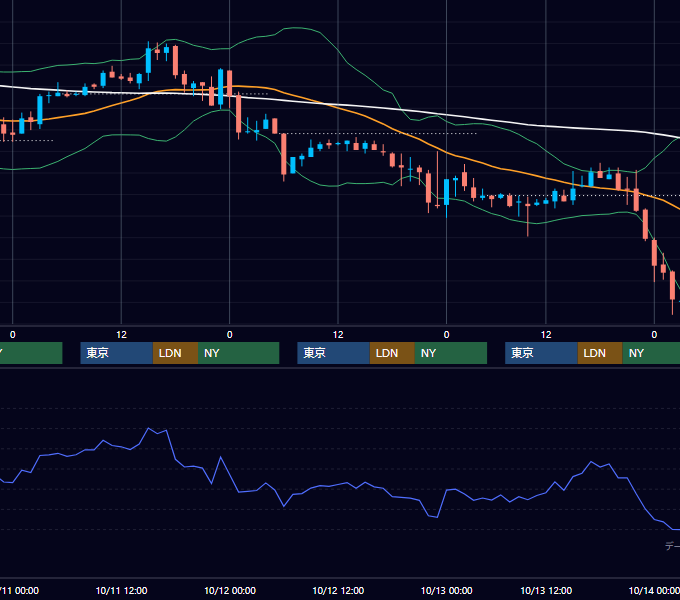Click hour label 12 above 10/11 12:00
This screenshot has height=600, width=680.
coord(121,335)
